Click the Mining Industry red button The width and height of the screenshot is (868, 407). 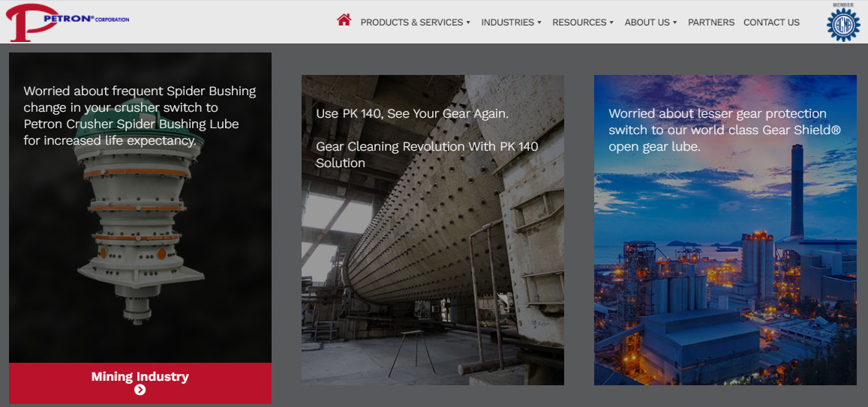pos(140,383)
